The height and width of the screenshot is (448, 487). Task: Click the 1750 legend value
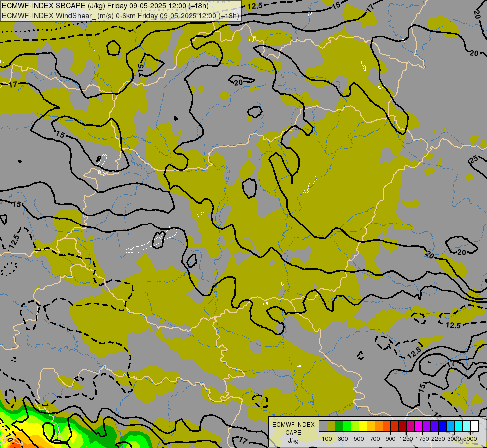(x=422, y=439)
